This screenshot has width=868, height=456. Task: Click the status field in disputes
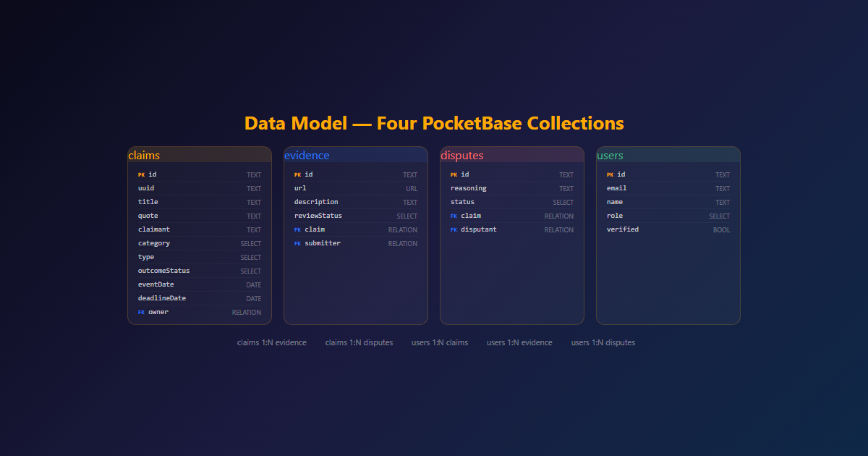pyautogui.click(x=512, y=202)
